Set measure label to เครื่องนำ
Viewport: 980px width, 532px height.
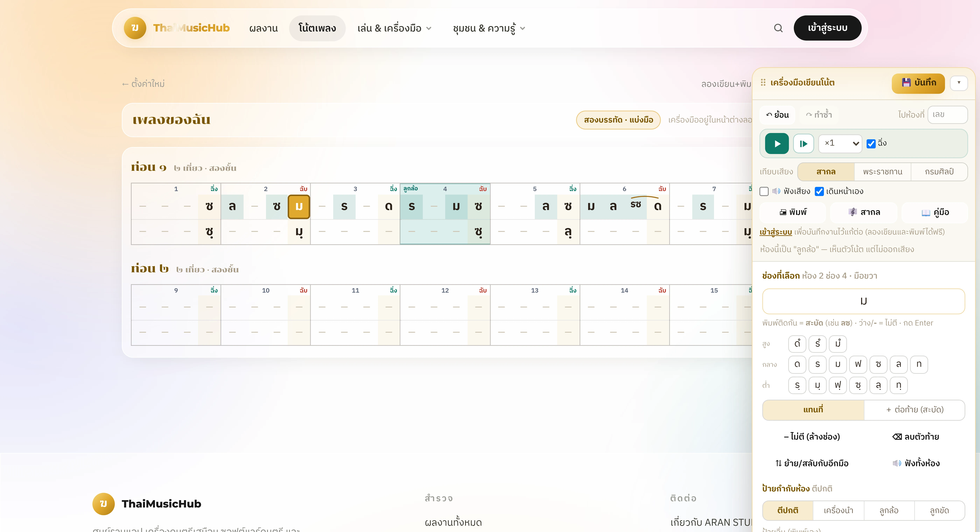pyautogui.click(x=838, y=510)
